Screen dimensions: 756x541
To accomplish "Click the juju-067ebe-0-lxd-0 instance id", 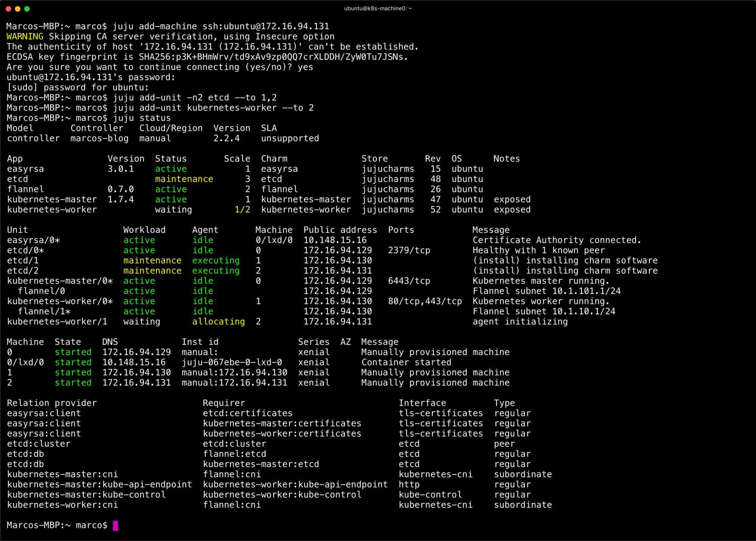I will pos(232,362).
